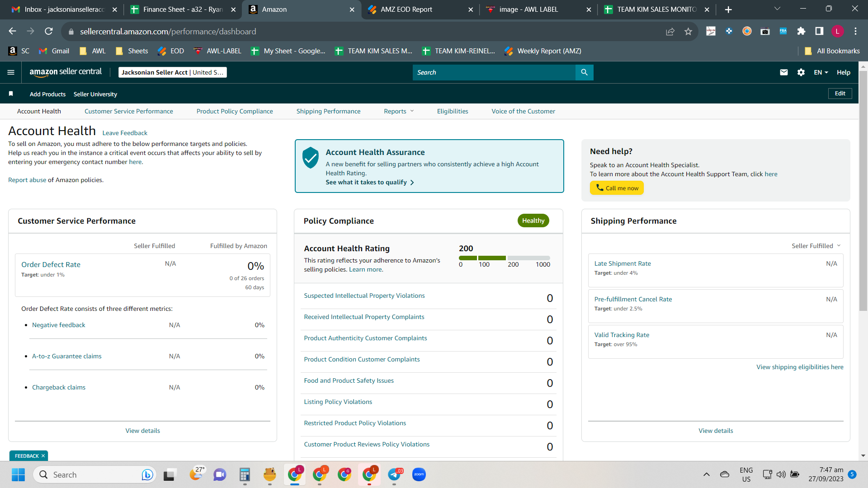Screen dimensions: 868x488
Task: Click the Account Health Rating progress bar
Action: [x=505, y=258]
